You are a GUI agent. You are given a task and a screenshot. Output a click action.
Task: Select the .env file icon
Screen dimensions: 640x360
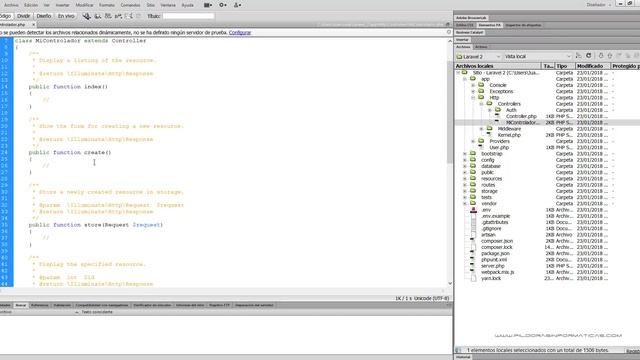click(473, 210)
